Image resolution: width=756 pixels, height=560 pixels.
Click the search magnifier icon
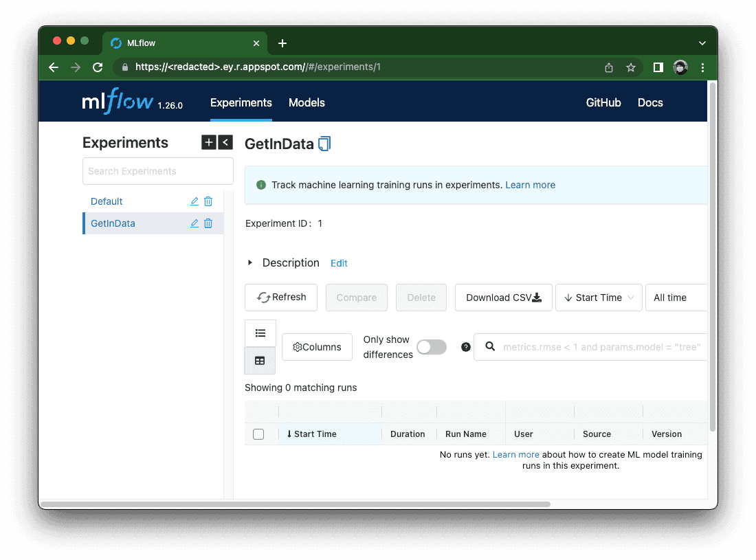pos(490,346)
